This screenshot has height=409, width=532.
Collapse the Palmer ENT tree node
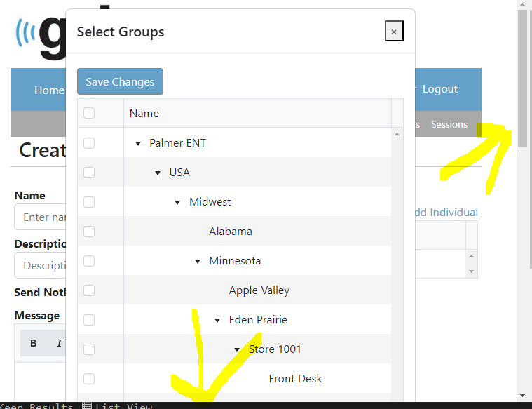[x=138, y=143]
